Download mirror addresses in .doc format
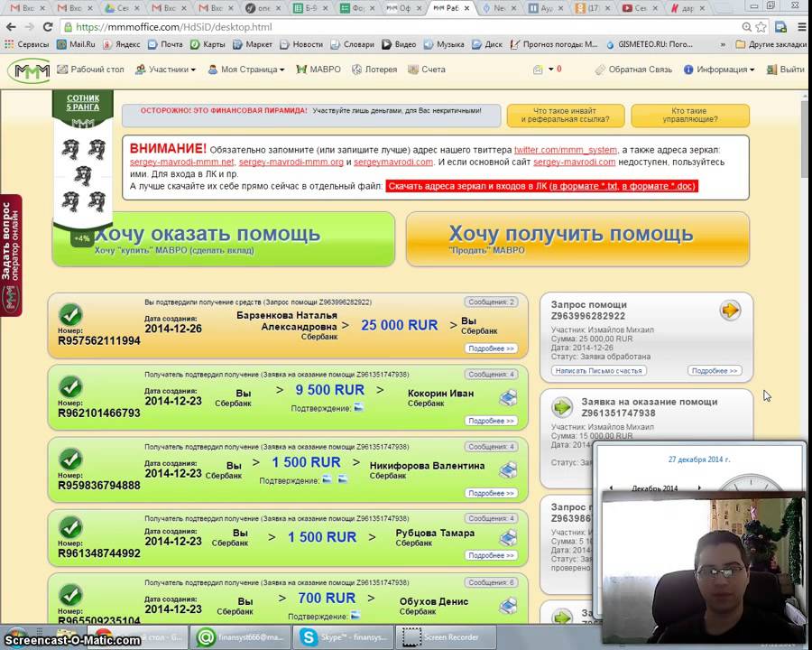The width and height of the screenshot is (812, 650). click(x=657, y=186)
